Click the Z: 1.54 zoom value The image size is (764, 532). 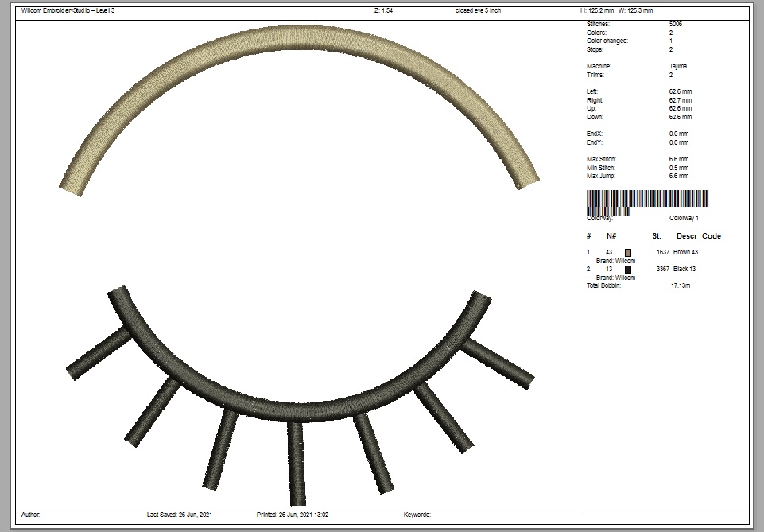coord(383,10)
